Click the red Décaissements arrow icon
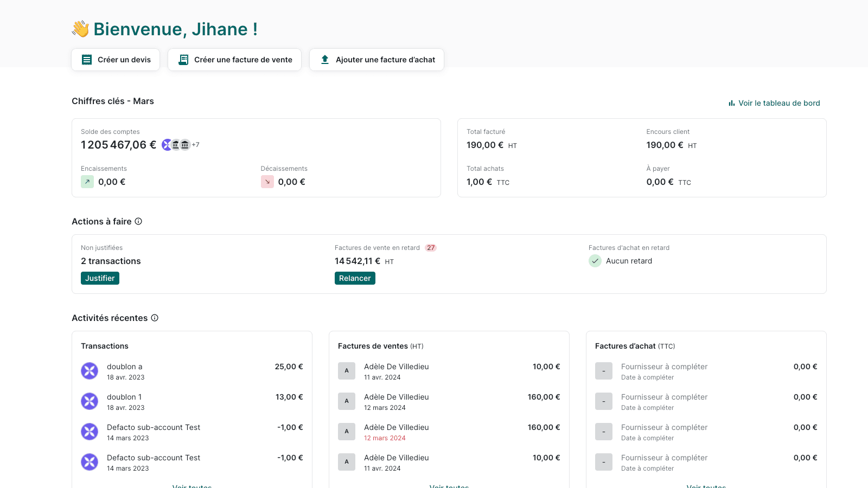 (x=267, y=182)
